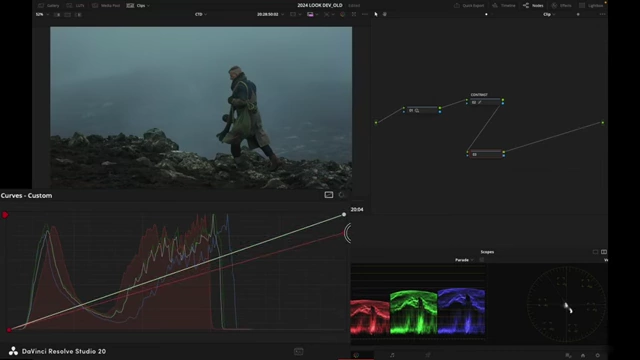Click the red channel marker at curve top-left
This screenshot has height=360, width=640.
click(x=5, y=215)
